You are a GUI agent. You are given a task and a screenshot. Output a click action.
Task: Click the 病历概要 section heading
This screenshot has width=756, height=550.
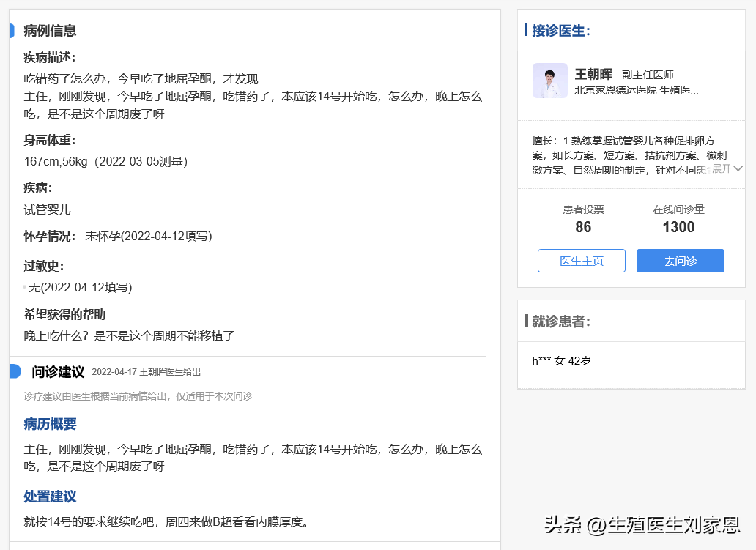click(x=50, y=424)
